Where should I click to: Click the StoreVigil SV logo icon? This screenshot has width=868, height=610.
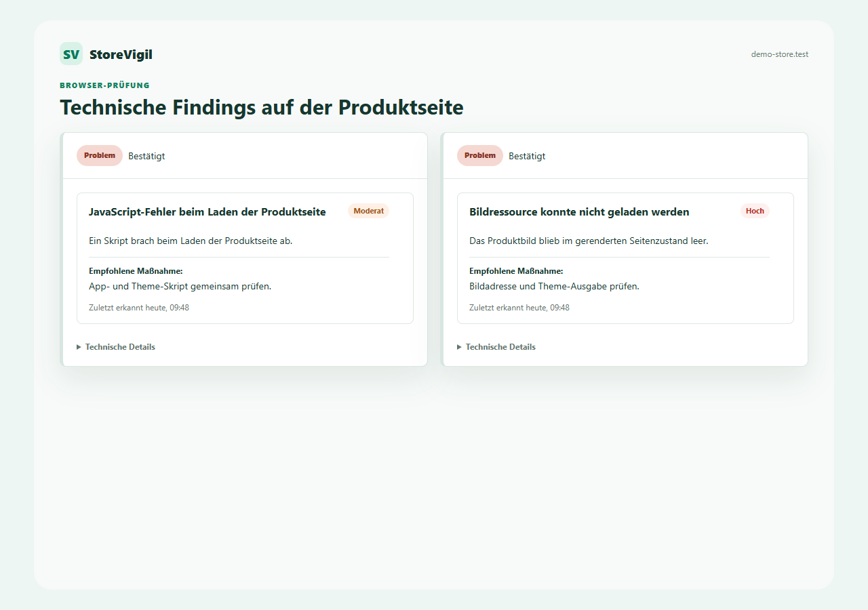point(71,54)
